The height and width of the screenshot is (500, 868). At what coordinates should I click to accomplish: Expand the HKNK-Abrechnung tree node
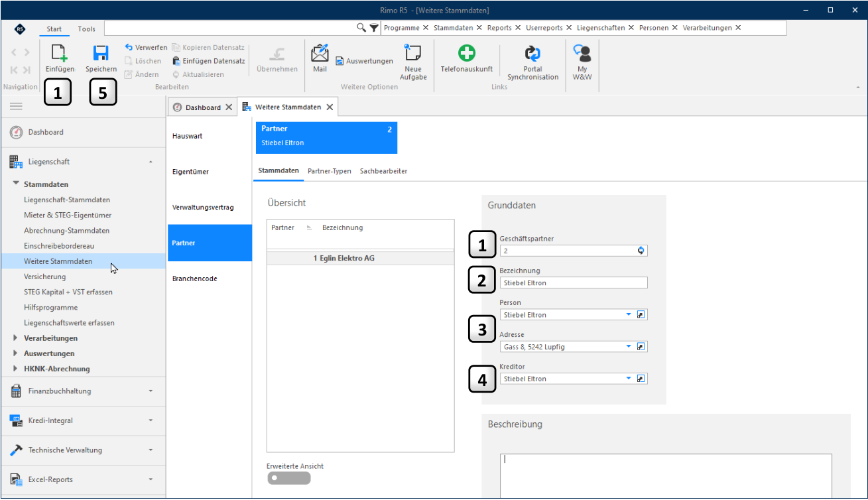(16, 369)
